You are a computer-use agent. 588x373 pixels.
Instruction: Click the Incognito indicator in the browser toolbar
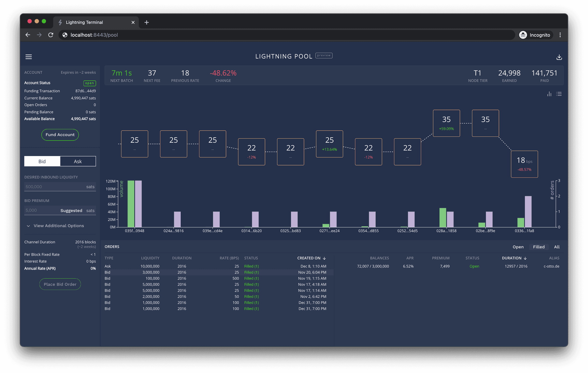pyautogui.click(x=535, y=35)
